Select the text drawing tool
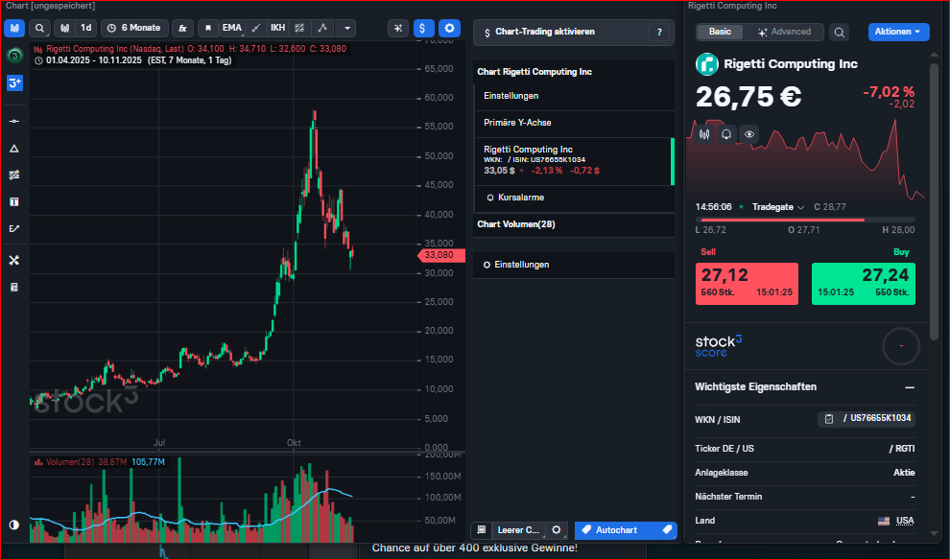 coord(14,202)
